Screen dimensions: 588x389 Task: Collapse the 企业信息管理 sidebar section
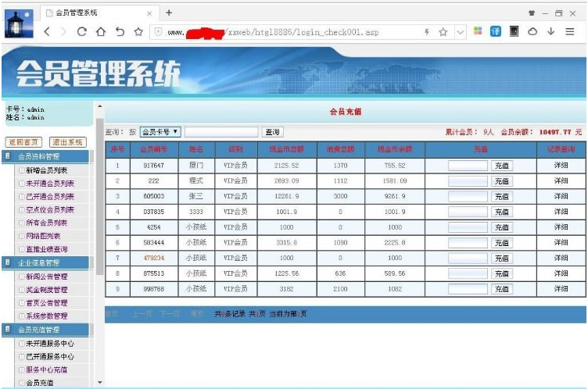[45, 262]
